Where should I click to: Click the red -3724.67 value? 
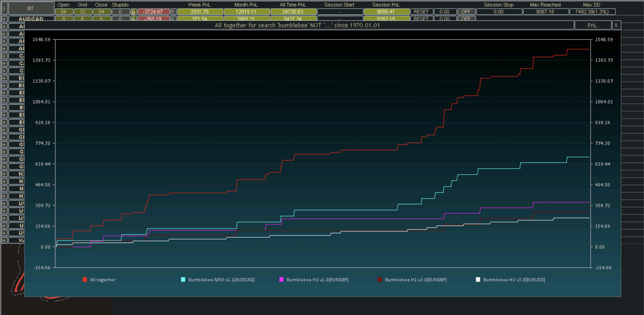153,11
